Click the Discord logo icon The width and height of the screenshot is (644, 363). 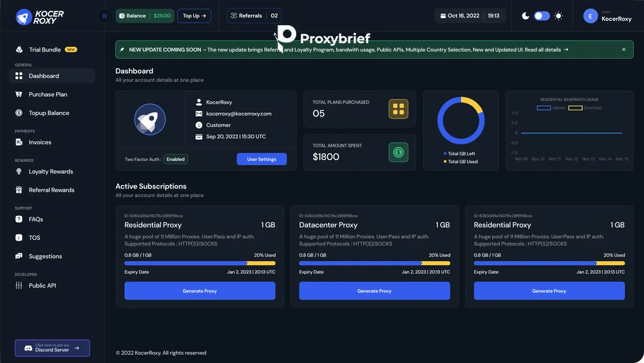tap(28, 348)
